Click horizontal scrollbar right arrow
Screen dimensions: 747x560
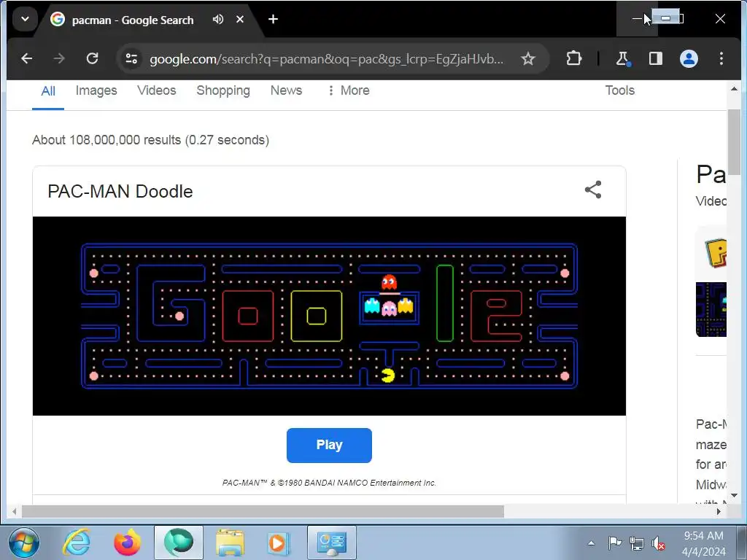tap(719, 511)
